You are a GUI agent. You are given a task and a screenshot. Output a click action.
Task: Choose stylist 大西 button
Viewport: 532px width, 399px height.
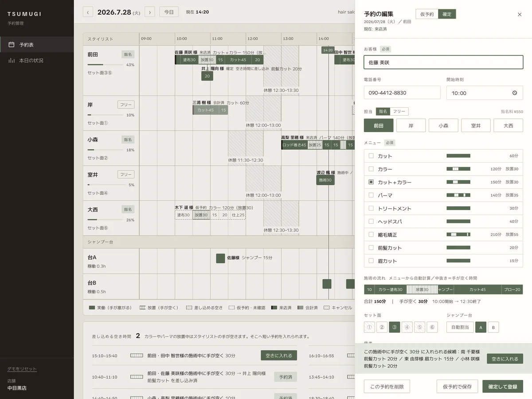click(508, 125)
